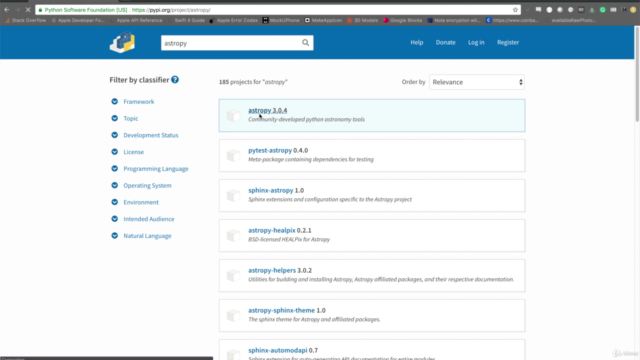Open the Stack Overflow bookmark

(25, 20)
